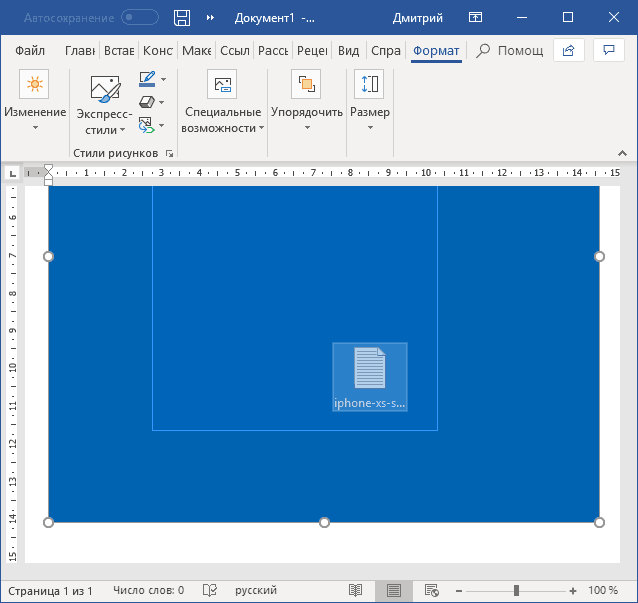Viewport: 638px width, 603px height.
Task: Open the Макет ribbon tab
Action: (x=197, y=51)
